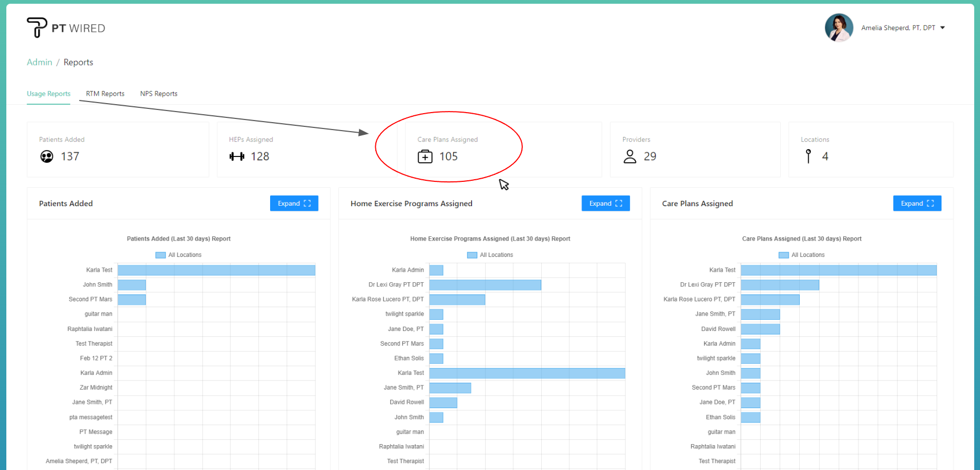Expand the Home Exercise Programs Assigned report
This screenshot has height=470, width=980.
pos(605,204)
